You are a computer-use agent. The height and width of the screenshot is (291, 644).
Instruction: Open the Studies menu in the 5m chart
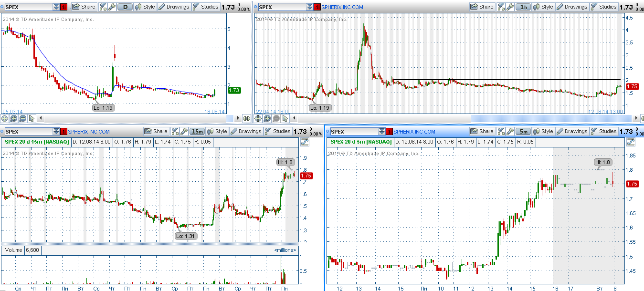tap(604, 131)
